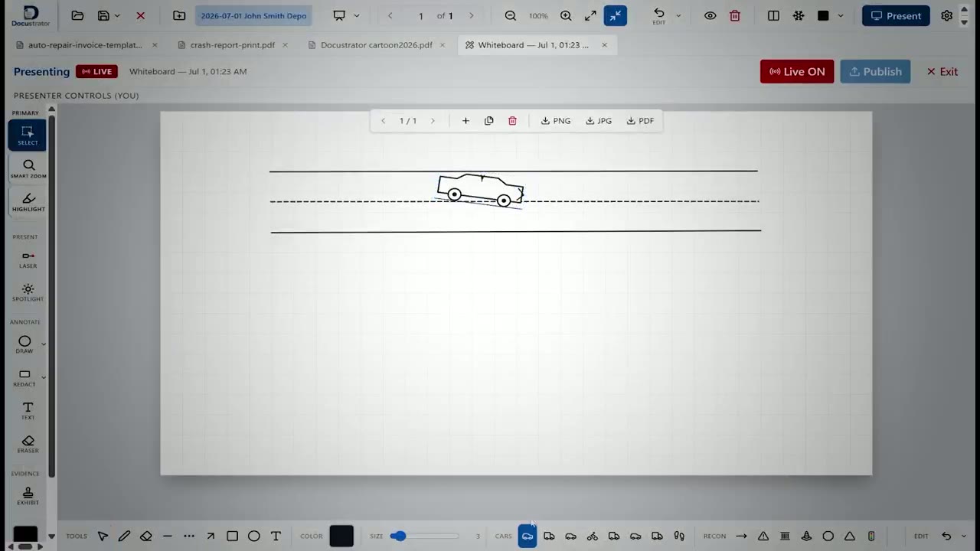Choose the Laser pointer tool
This screenshot has height=551, width=980.
click(x=28, y=259)
